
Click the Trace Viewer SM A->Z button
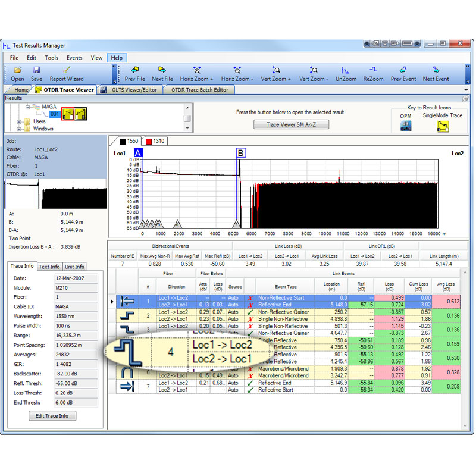[x=291, y=124]
